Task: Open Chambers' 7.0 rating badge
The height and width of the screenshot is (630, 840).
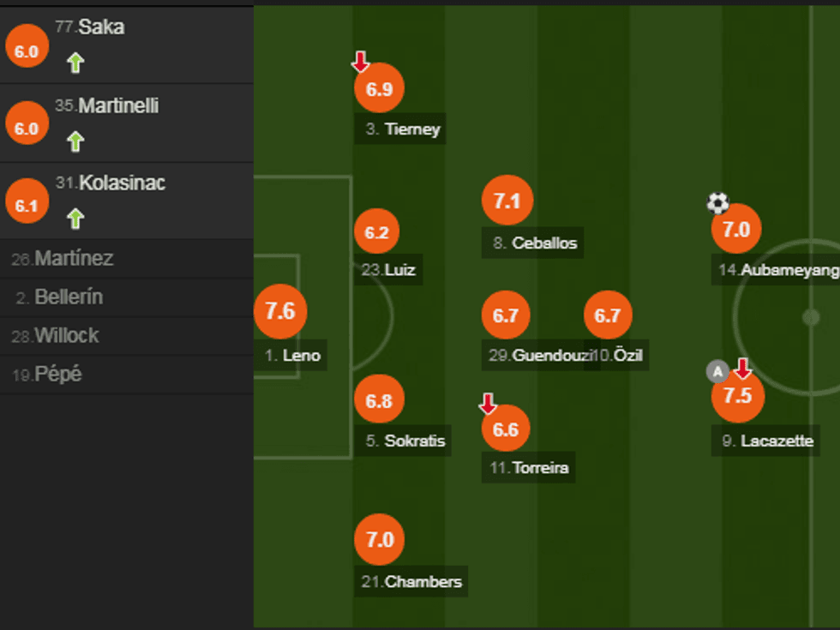Action: click(x=380, y=540)
